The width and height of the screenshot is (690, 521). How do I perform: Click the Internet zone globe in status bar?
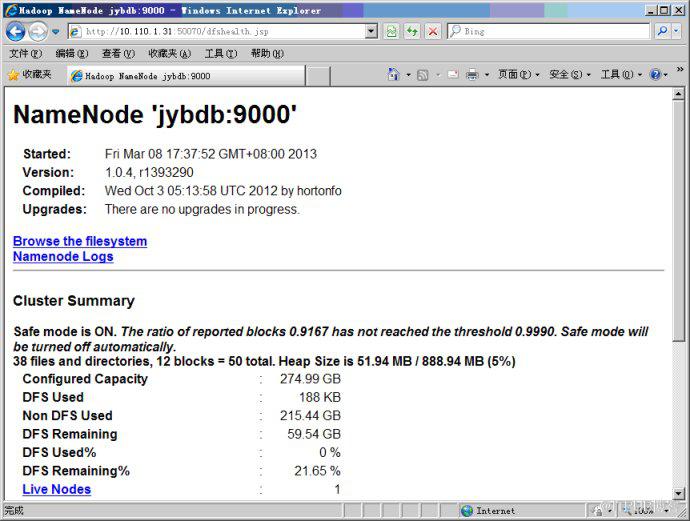click(x=467, y=511)
